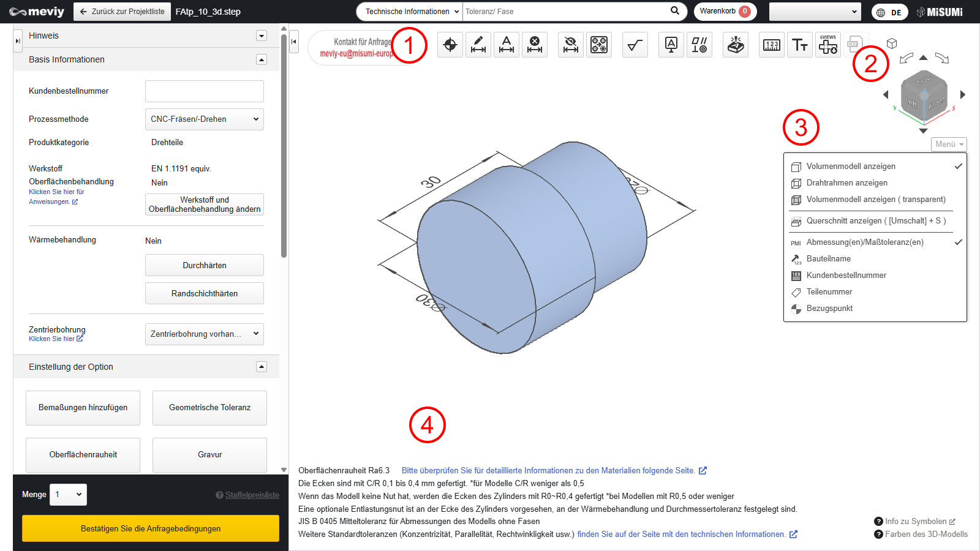Image resolution: width=980 pixels, height=551 pixels.
Task: Open the Staffelpreisliste link
Action: pos(252,495)
